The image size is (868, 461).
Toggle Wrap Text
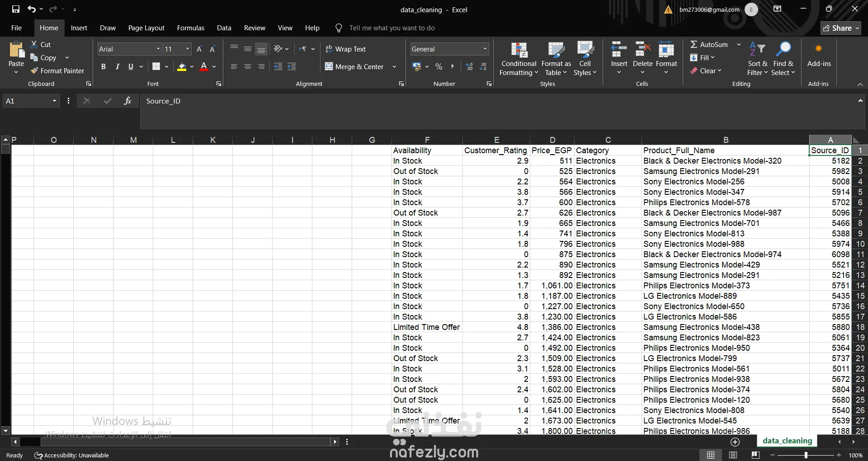346,49
